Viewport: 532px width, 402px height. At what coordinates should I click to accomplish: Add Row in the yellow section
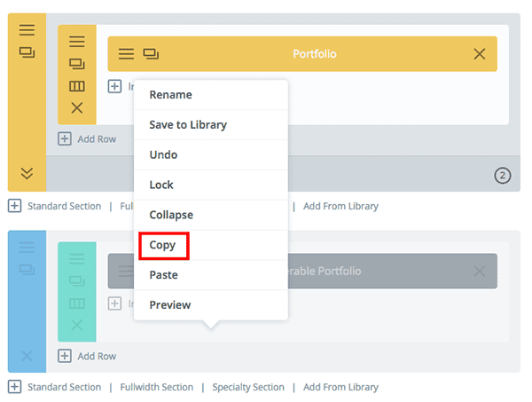click(88, 138)
